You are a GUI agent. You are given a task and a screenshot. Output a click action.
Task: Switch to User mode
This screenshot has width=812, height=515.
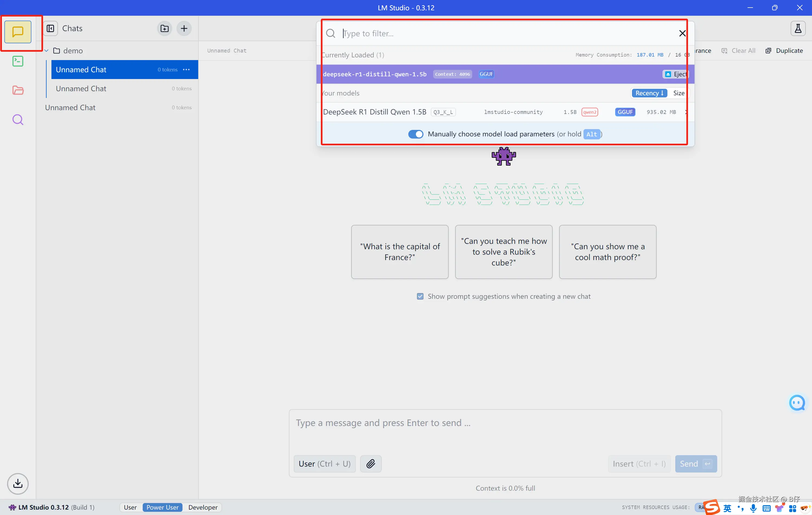(x=130, y=507)
